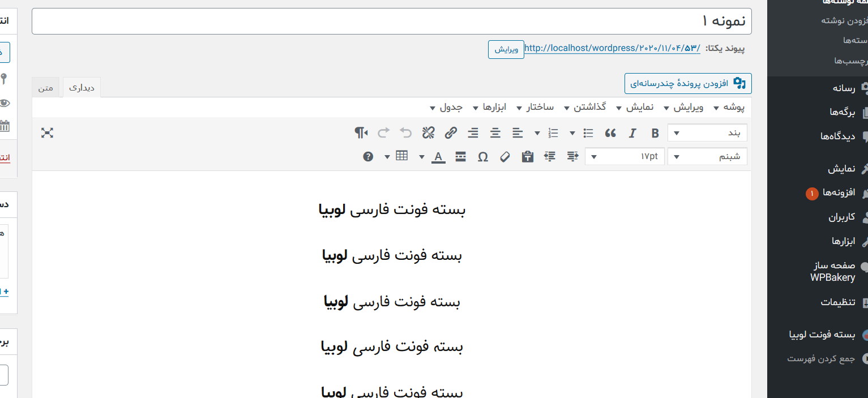Open the ابزارها menu in the editor menubar
The height and width of the screenshot is (398, 868).
pos(489,107)
